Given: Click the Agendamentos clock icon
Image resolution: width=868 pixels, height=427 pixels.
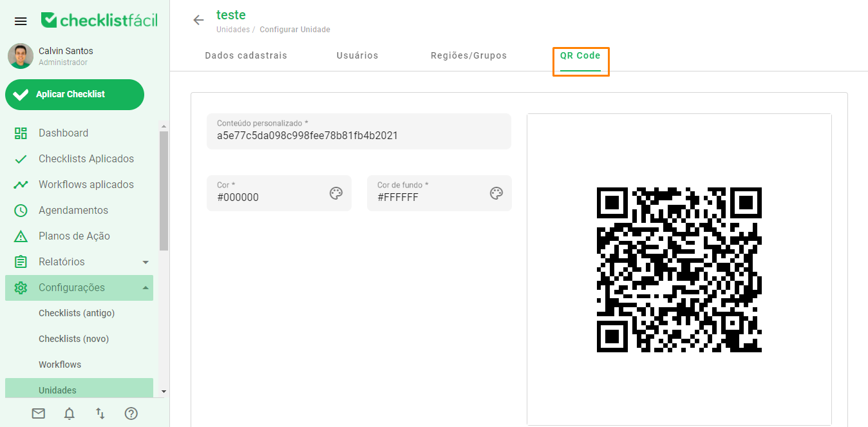Looking at the screenshot, I should coord(21,211).
